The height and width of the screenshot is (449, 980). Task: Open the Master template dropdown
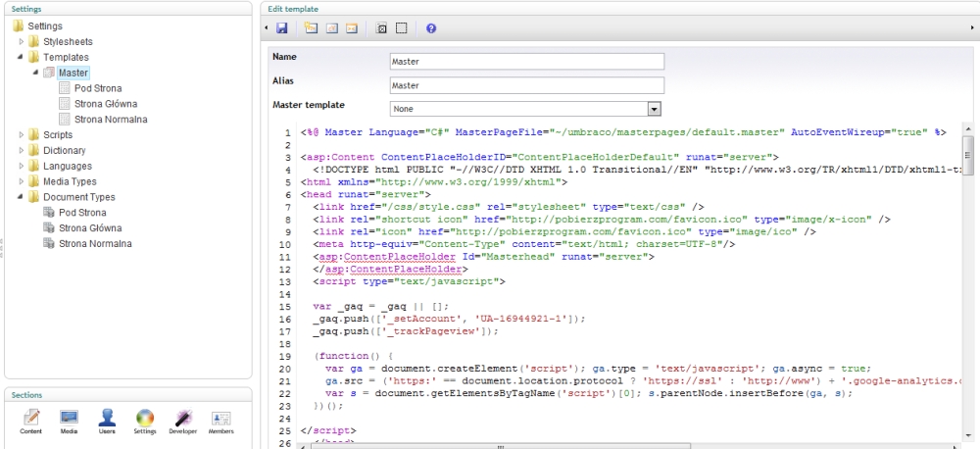coord(654,109)
